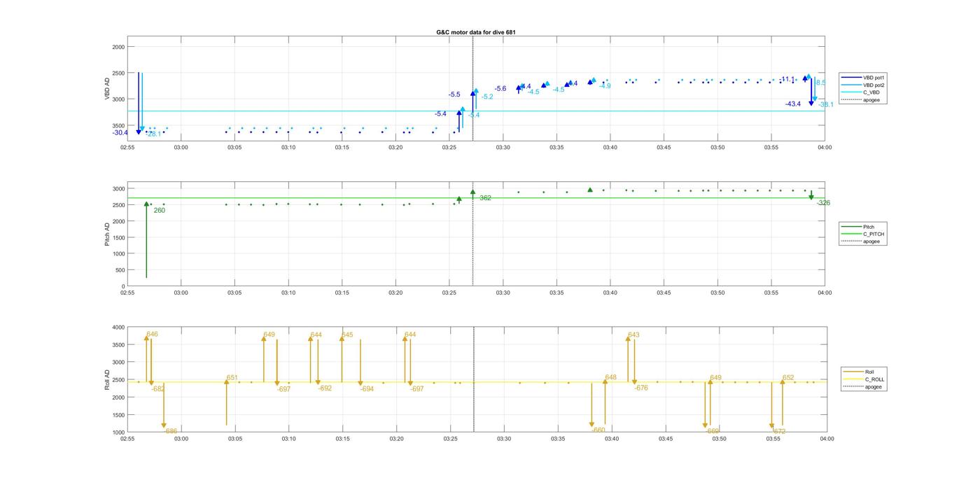Click the "362" pitch data label
Image resolution: width=980 pixels, height=485 pixels.
click(485, 198)
